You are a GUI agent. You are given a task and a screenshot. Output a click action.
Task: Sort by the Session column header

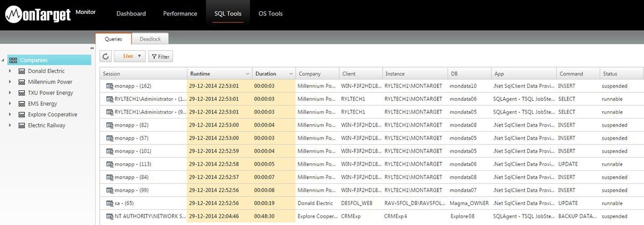click(x=143, y=74)
